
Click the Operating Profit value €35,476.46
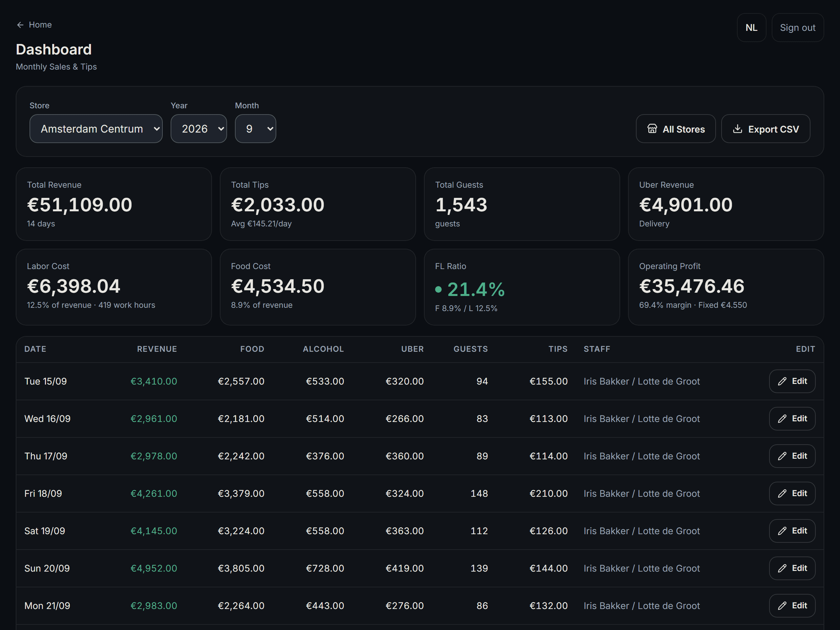[692, 286]
